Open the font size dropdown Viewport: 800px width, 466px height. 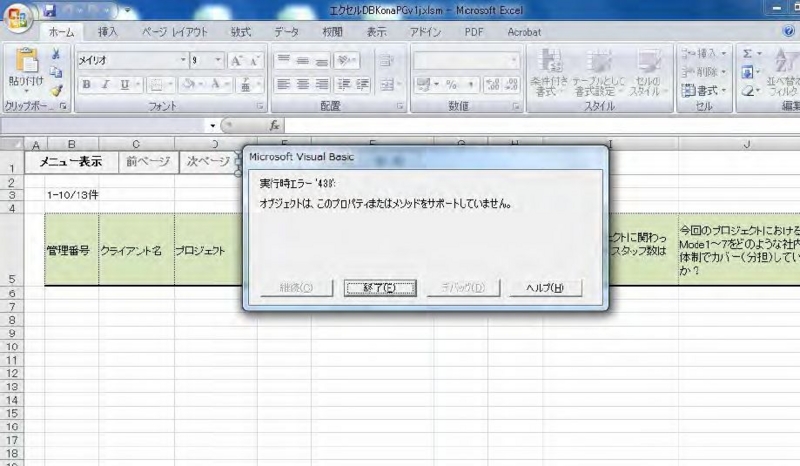(218, 60)
